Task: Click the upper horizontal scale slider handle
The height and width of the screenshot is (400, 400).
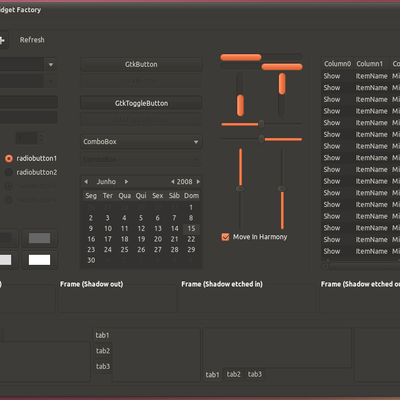Action: pos(262,124)
